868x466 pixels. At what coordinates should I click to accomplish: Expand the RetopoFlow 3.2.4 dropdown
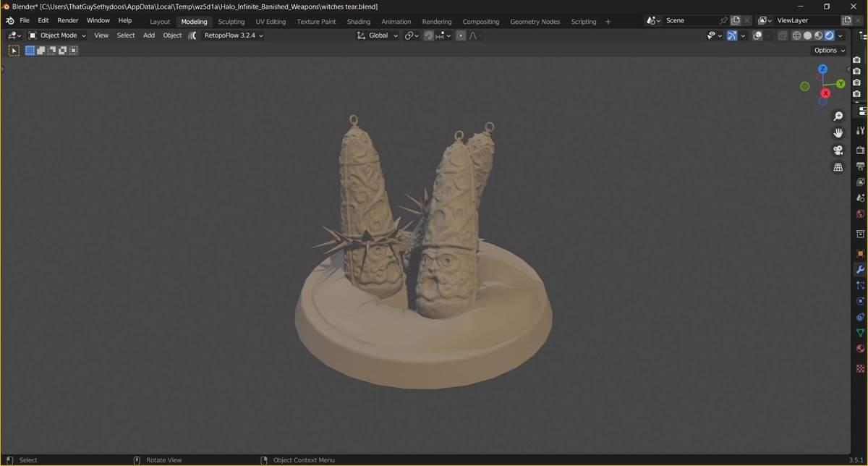pyautogui.click(x=234, y=35)
